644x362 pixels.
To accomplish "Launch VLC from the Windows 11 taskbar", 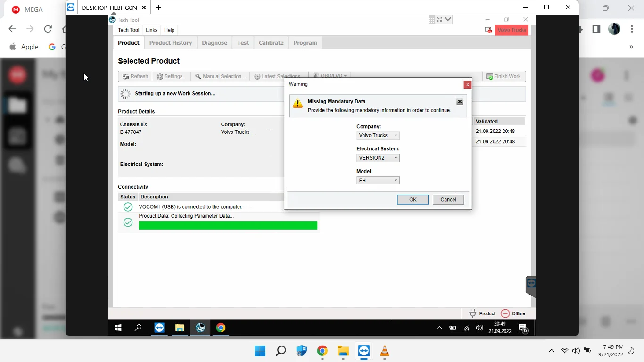I will (x=384, y=351).
